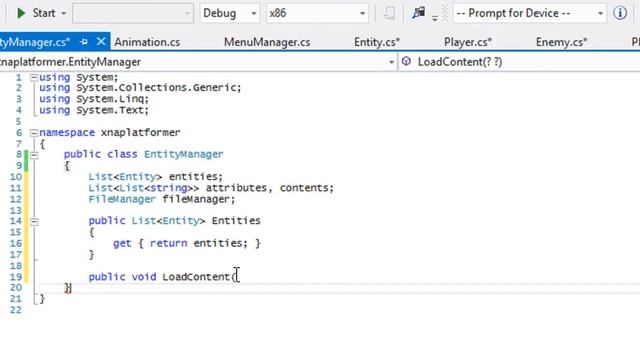Close the EntityManager.cs tab
Screen dimensions: 640x360
click(101, 41)
